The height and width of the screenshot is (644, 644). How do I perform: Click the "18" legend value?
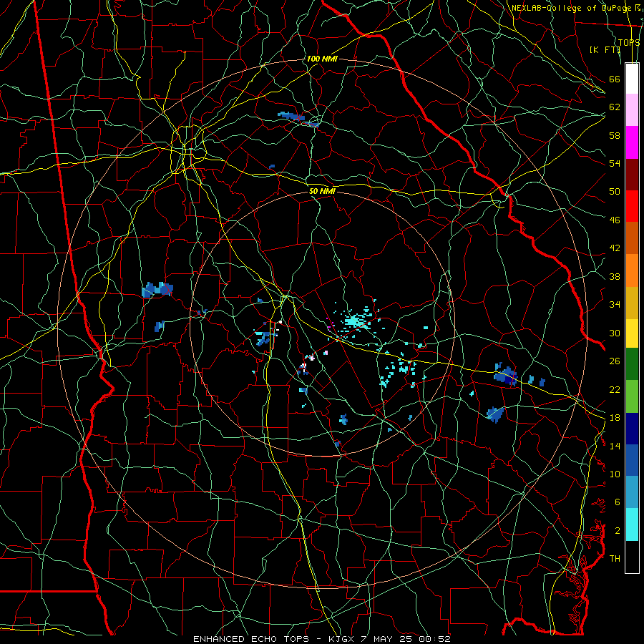pos(615,418)
